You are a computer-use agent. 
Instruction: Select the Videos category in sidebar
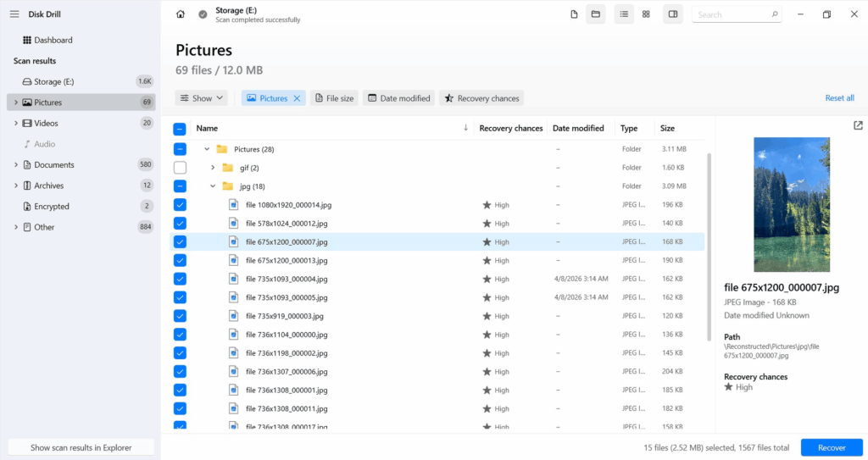click(x=81, y=123)
